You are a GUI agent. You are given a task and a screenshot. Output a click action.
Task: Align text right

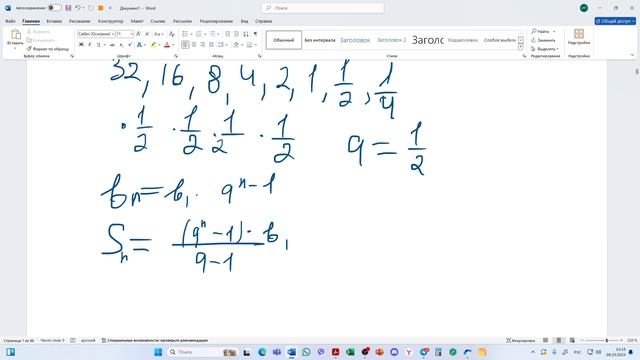(x=203, y=44)
